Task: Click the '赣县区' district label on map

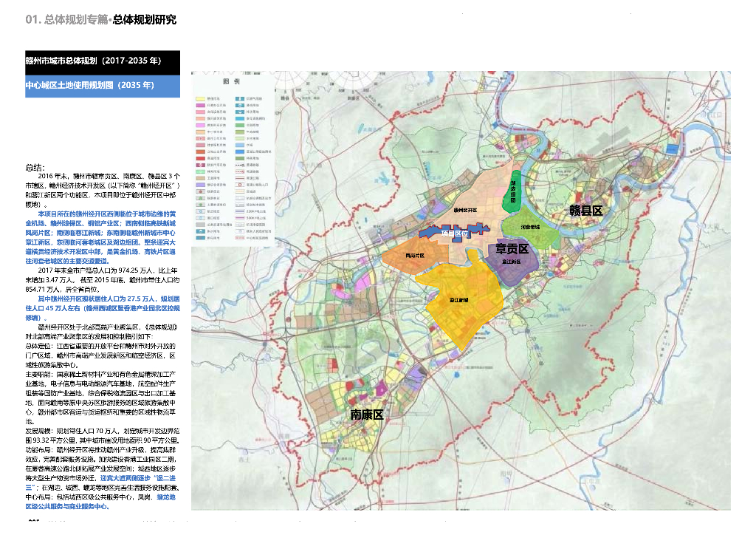Action: [x=585, y=211]
